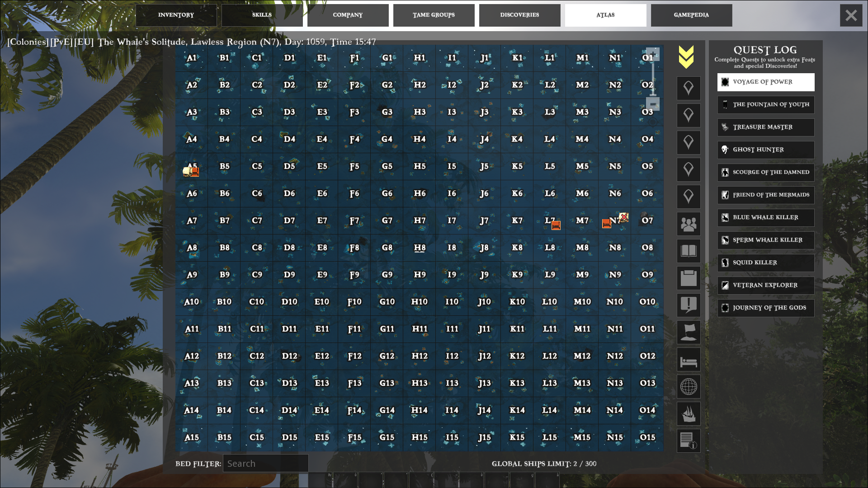Select map grid cell D4
Viewport: 868px width, 488px height.
coord(289,139)
